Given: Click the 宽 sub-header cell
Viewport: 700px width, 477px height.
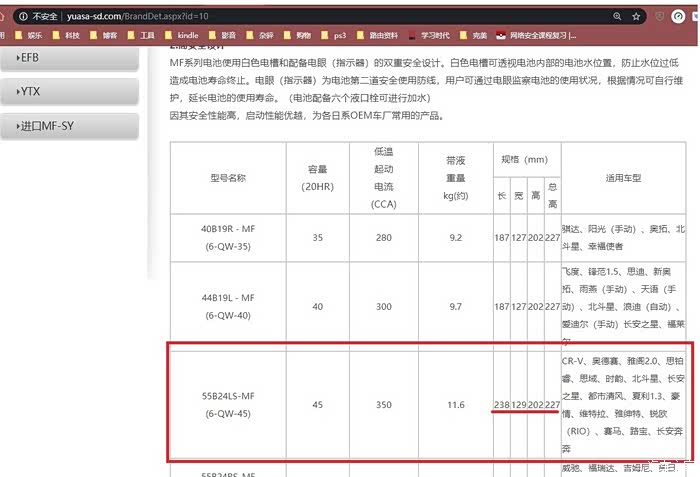Looking at the screenshot, I should point(519,196).
